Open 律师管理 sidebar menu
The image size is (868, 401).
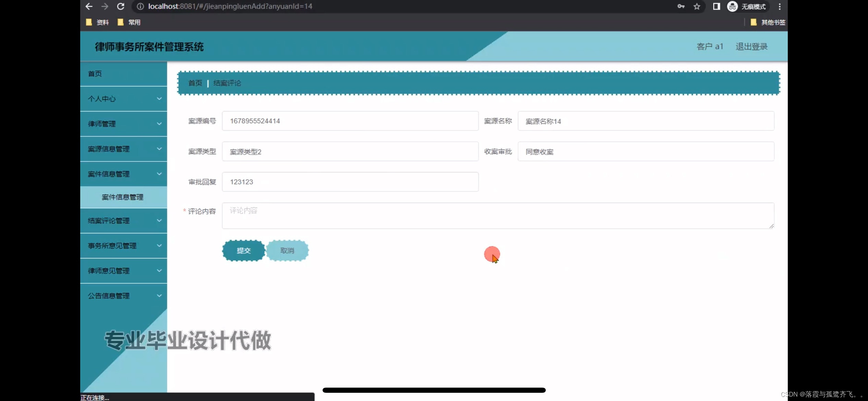(123, 124)
